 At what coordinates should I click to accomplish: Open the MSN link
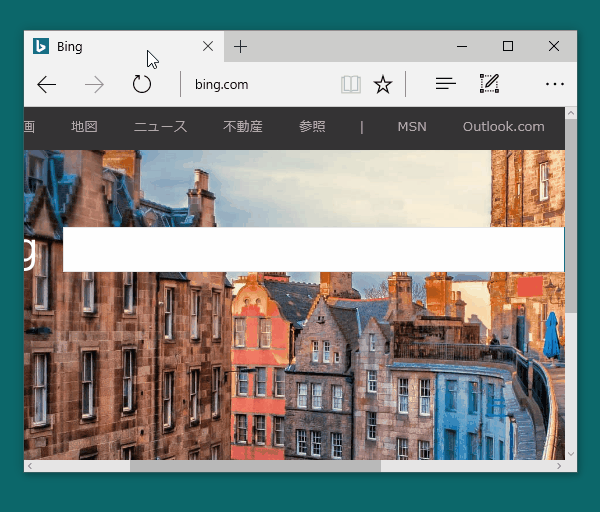tap(412, 126)
